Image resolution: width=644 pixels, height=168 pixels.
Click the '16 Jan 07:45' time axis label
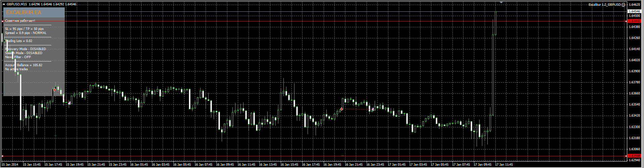tap(204, 165)
